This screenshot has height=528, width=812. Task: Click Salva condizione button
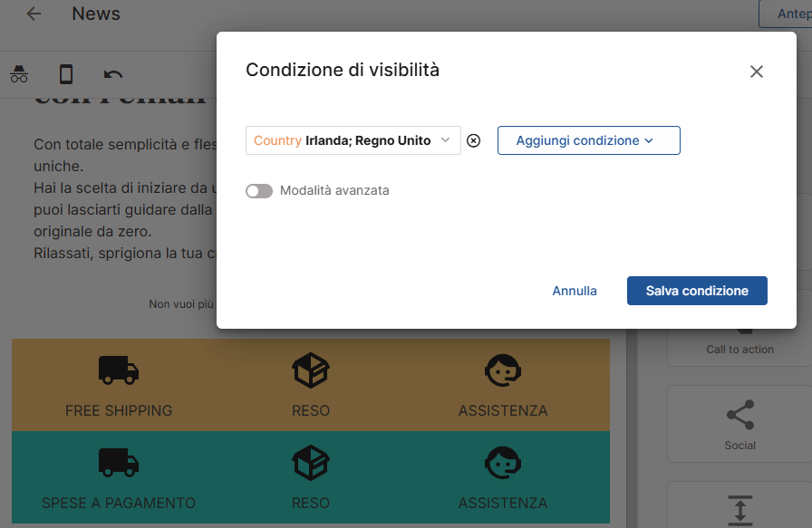[x=697, y=291]
